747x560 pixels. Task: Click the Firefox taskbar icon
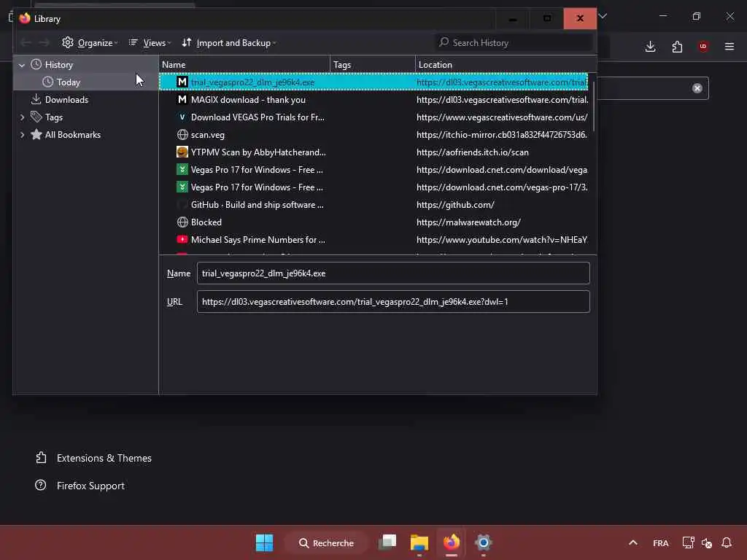pos(451,542)
